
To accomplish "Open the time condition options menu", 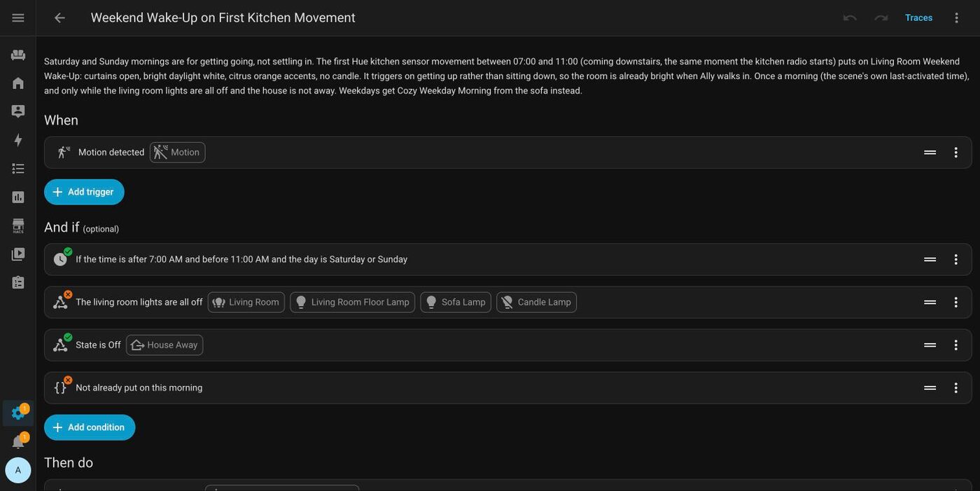I will [x=956, y=260].
